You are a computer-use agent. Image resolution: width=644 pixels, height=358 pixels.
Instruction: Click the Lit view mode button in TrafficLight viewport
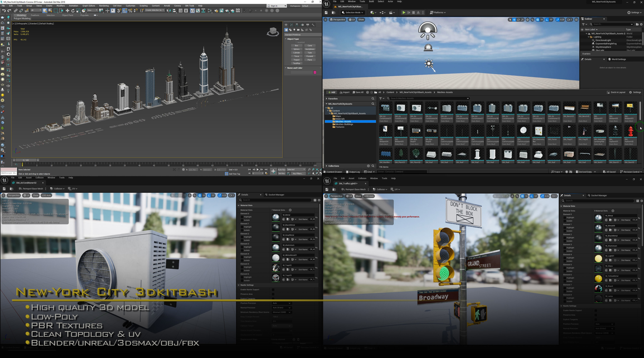349,196
